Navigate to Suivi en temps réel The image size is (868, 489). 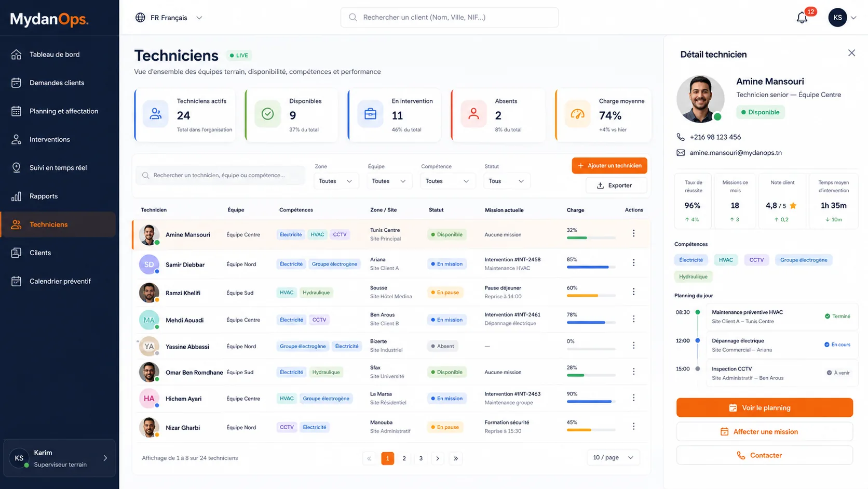click(59, 168)
